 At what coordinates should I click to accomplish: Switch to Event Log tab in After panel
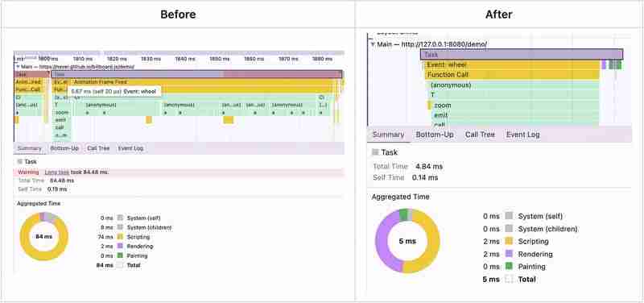[x=522, y=135]
